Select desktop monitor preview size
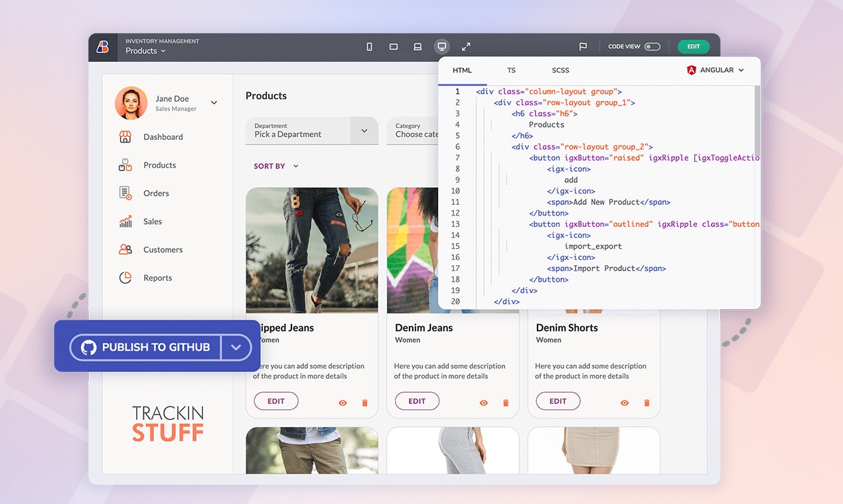The height and width of the screenshot is (504, 843). [x=441, y=46]
